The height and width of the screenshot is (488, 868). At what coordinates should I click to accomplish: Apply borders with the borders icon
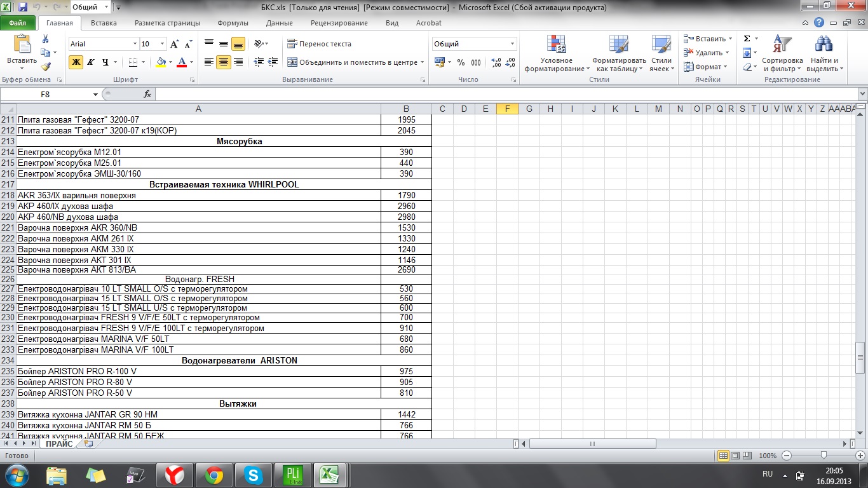133,62
